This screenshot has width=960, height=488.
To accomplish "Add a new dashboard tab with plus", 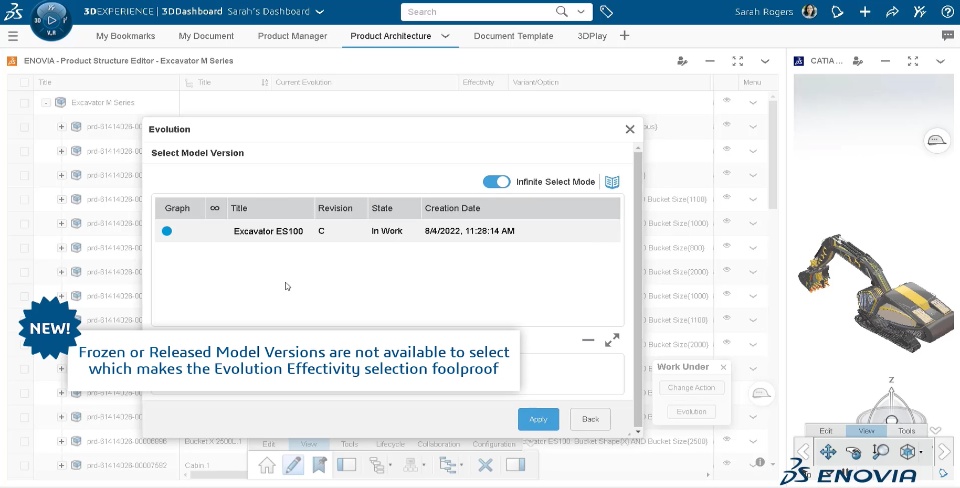I will [624, 36].
